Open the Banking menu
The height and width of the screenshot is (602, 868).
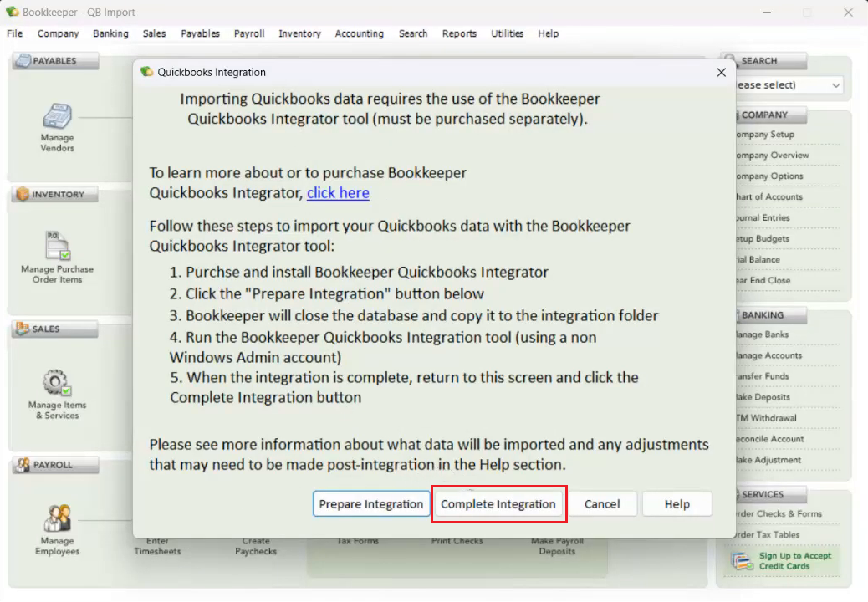pos(110,33)
